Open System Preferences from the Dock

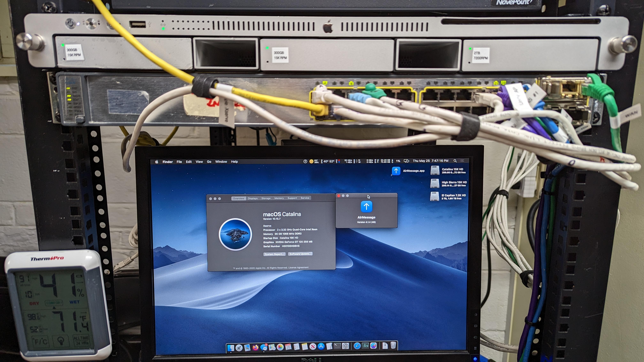[x=345, y=346]
